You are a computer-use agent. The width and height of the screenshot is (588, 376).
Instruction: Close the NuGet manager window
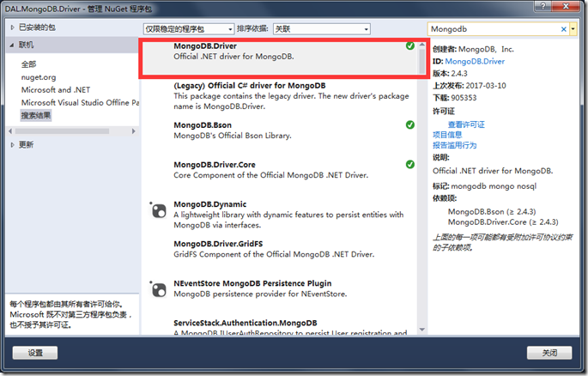(566, 6)
